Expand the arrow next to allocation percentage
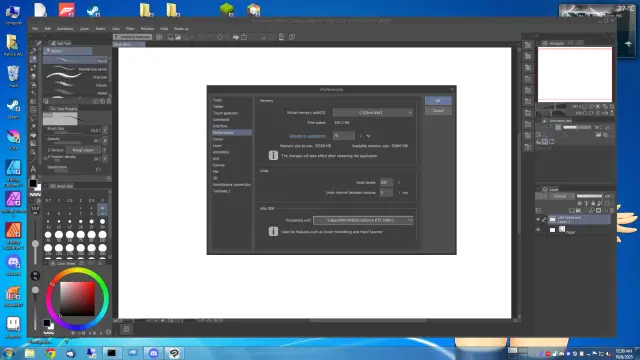The image size is (640, 360). (x=360, y=136)
